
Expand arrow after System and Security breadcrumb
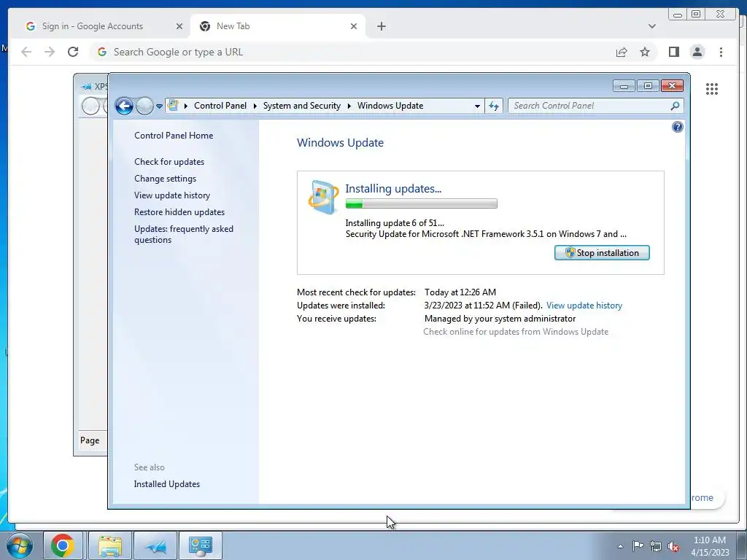pyautogui.click(x=349, y=106)
